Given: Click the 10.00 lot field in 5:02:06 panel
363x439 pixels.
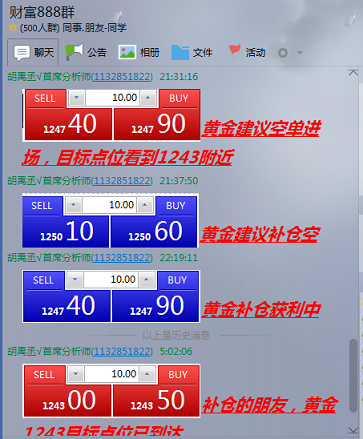Looking at the screenshot, I should coord(112,374).
